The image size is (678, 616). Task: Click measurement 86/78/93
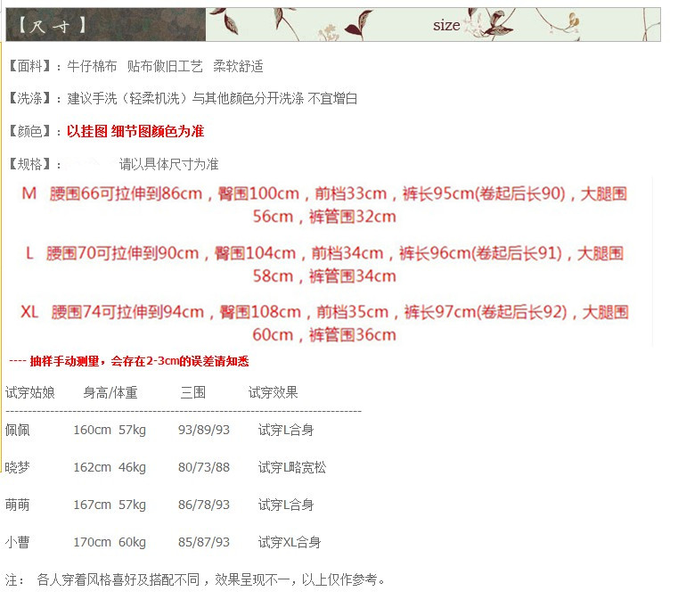click(x=204, y=505)
